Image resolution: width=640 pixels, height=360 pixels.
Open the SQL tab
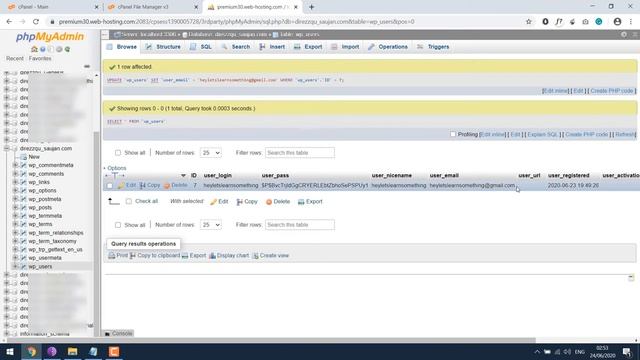(200, 47)
